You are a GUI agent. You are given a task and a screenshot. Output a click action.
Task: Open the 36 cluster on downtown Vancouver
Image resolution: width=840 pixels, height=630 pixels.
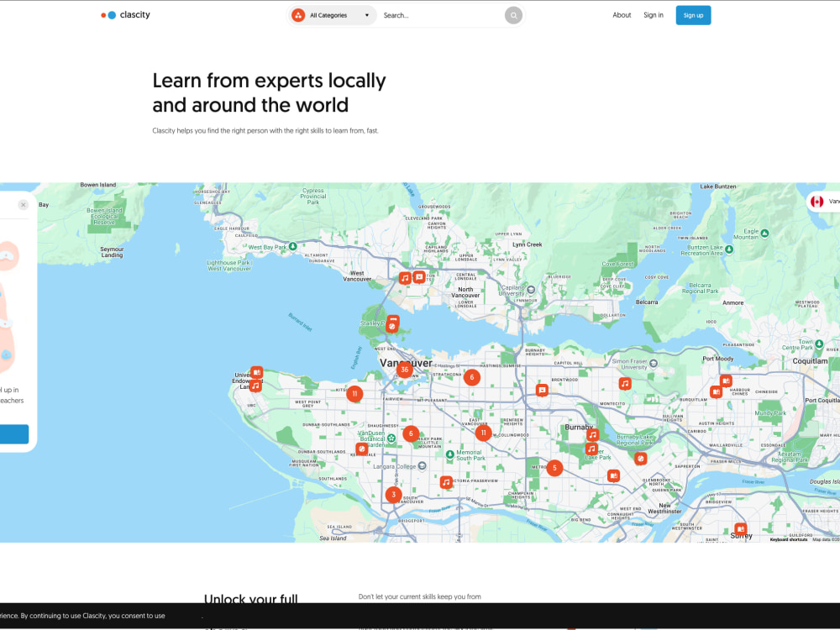[x=405, y=369]
